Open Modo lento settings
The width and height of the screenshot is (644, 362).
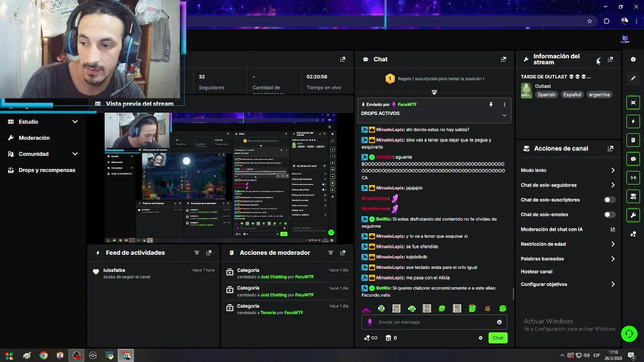click(x=568, y=170)
